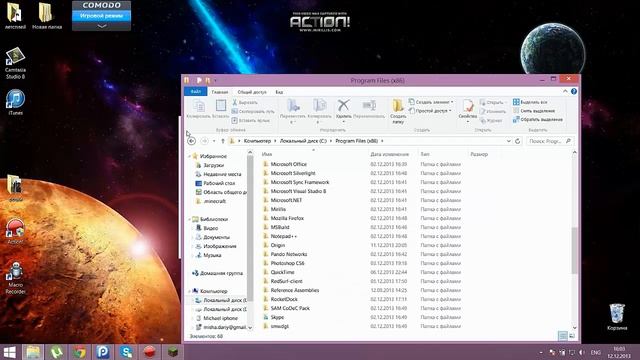Click the Back navigation arrow
Viewport: 640px width, 360px height.
[191, 141]
